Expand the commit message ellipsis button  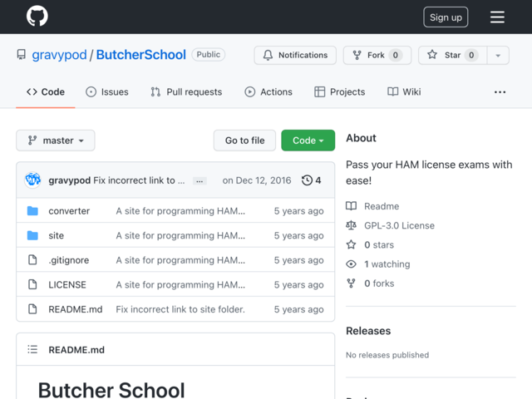click(199, 181)
